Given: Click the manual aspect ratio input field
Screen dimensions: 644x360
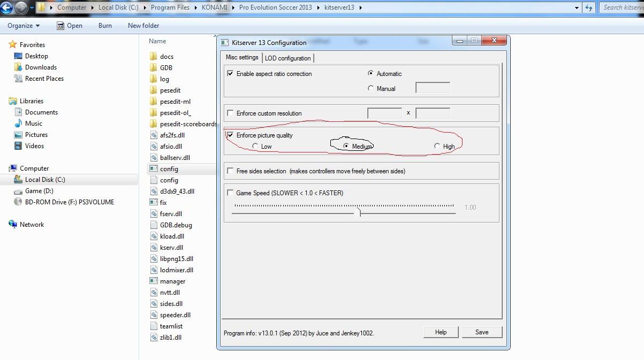Looking at the screenshot, I should point(433,88).
